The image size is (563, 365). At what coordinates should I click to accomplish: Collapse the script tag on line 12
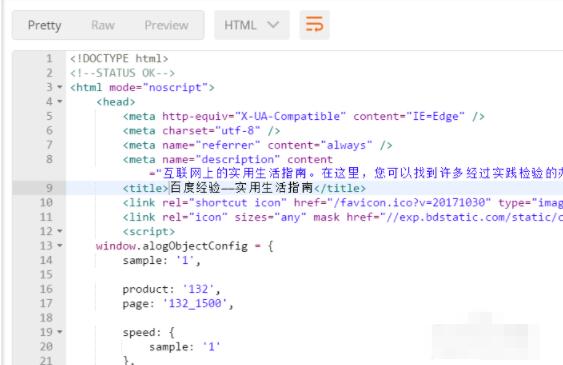60,231
